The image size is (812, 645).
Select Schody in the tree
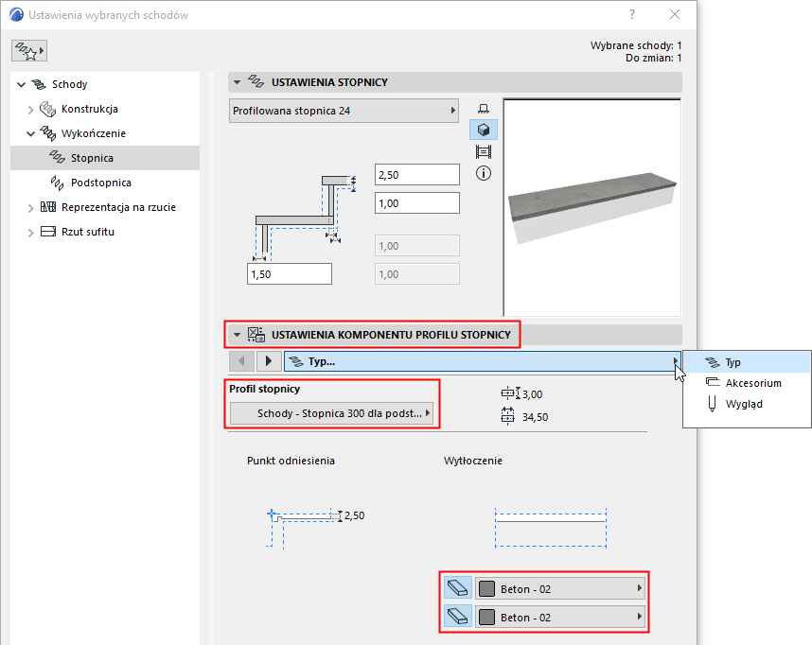click(x=69, y=84)
